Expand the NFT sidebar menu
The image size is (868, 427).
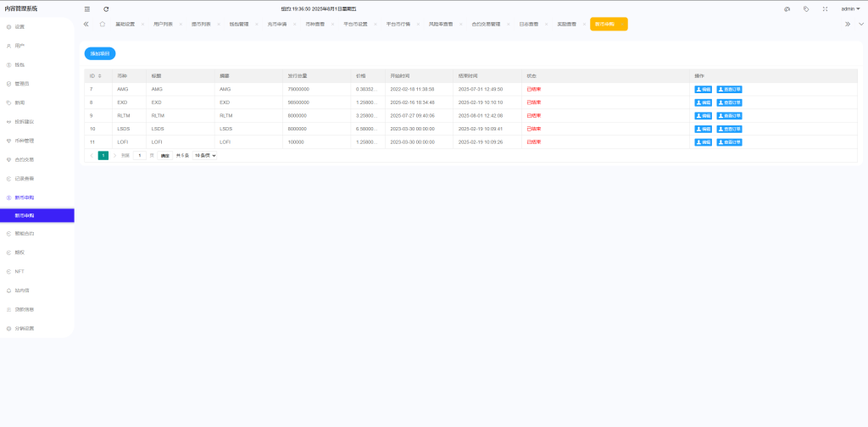(19, 271)
